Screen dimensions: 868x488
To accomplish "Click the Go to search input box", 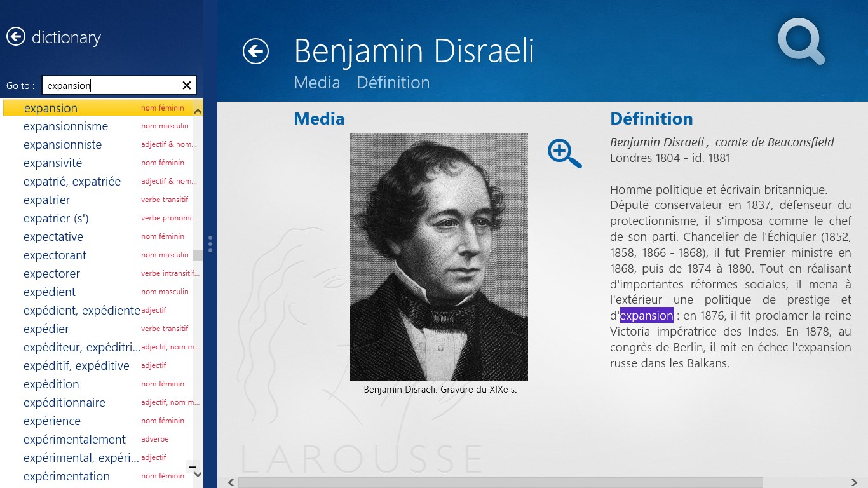I will 111,85.
